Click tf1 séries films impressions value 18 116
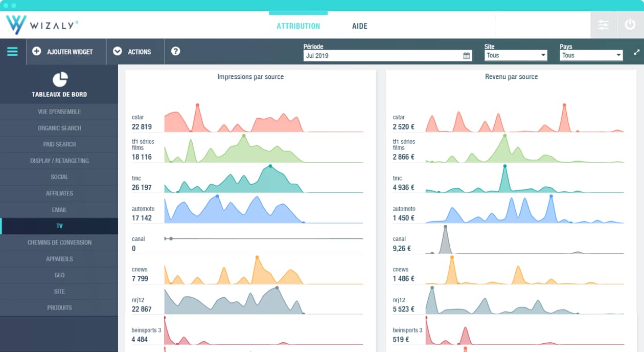 point(142,157)
